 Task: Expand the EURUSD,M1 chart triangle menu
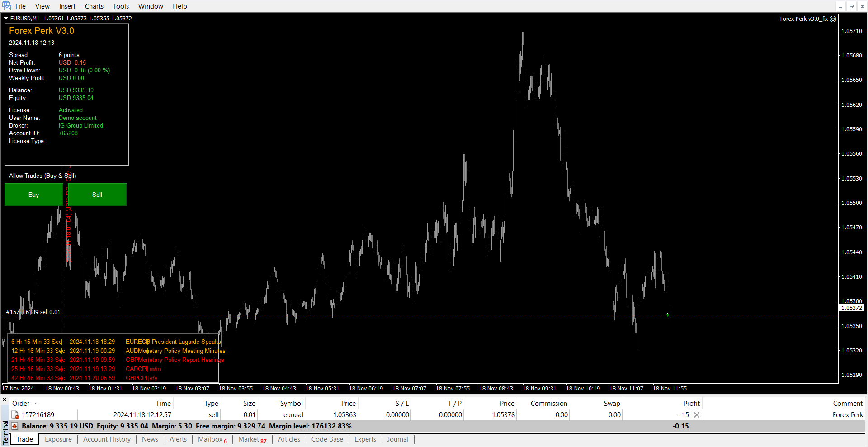click(x=6, y=19)
